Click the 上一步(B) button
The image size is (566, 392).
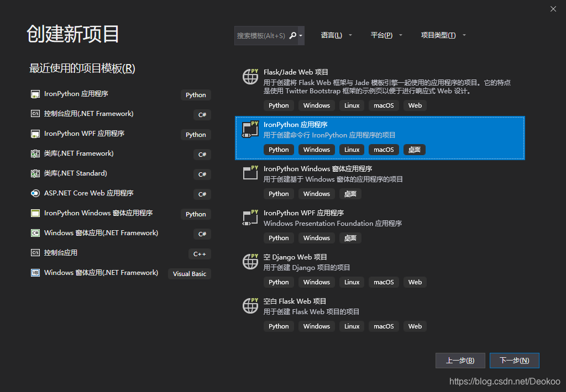[x=460, y=361]
